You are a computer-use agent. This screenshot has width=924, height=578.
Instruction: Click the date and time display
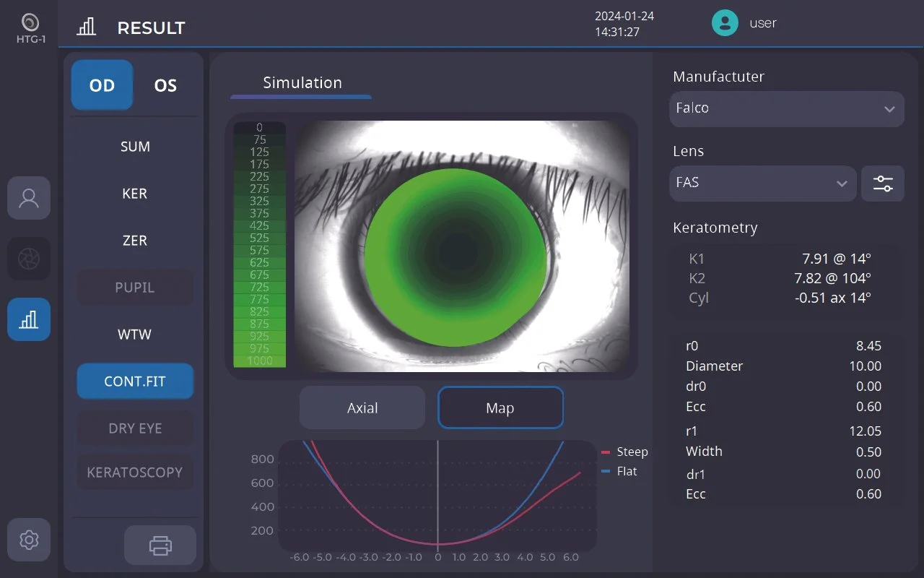[624, 24]
